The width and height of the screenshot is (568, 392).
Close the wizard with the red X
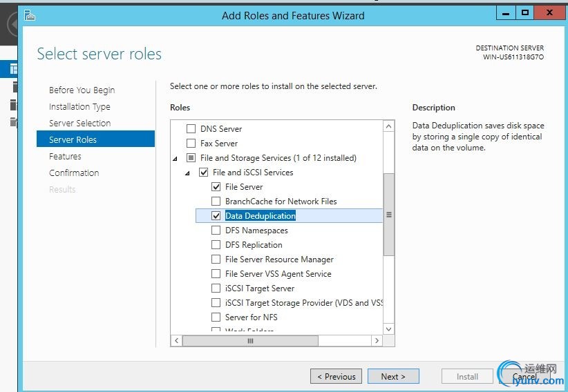(549, 13)
